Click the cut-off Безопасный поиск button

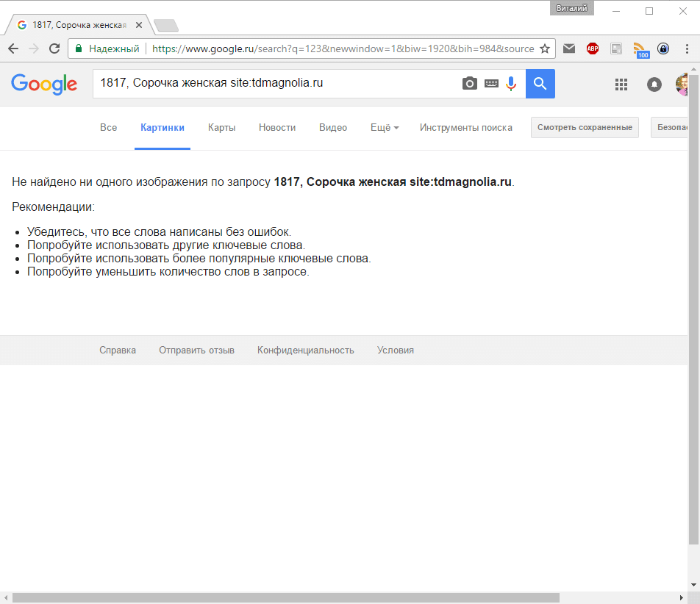click(670, 128)
